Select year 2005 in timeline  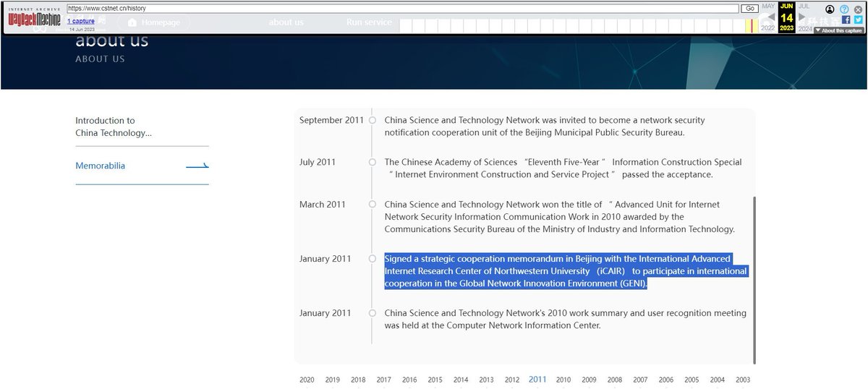[692, 380]
